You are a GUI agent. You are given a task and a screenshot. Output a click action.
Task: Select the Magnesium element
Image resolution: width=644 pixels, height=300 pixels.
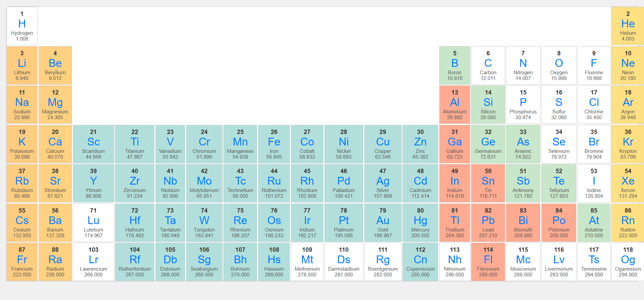(x=55, y=105)
